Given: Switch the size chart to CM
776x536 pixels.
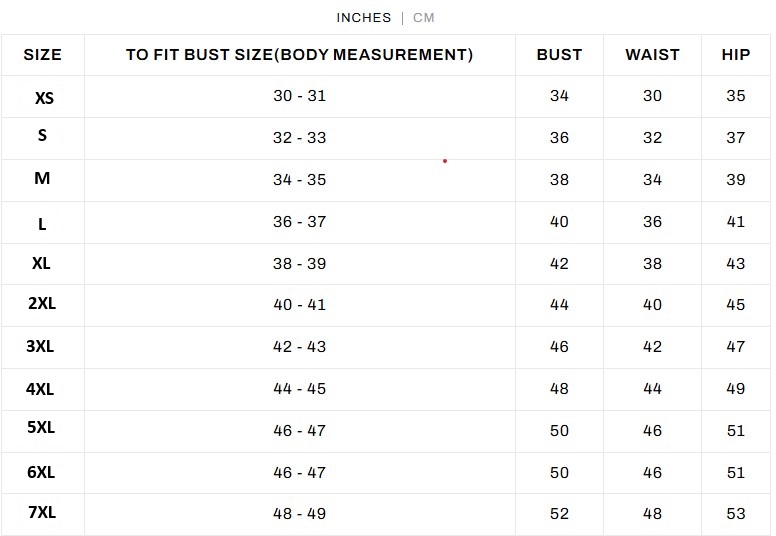Looking at the screenshot, I should tap(424, 18).
